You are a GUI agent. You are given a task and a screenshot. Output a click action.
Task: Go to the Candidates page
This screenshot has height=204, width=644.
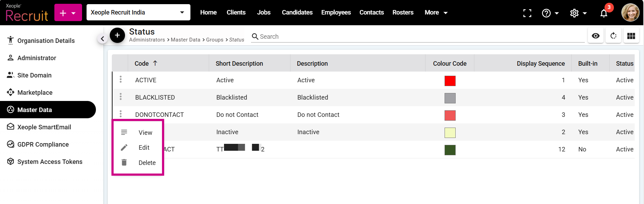[297, 12]
